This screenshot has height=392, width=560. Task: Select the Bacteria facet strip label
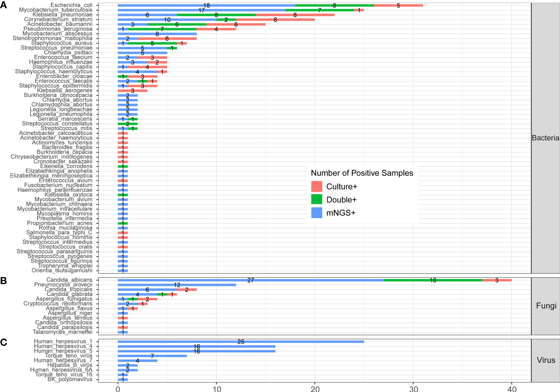click(x=545, y=138)
